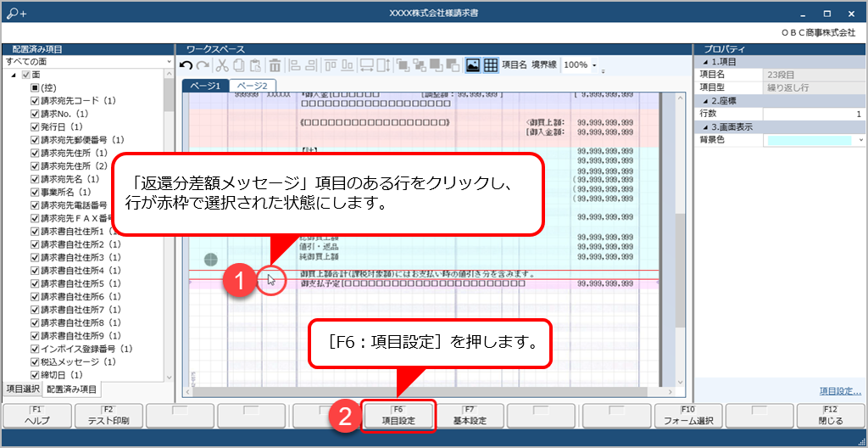This screenshot has height=448, width=868.
Task: Toggle the background image display icon
Action: tap(473, 65)
